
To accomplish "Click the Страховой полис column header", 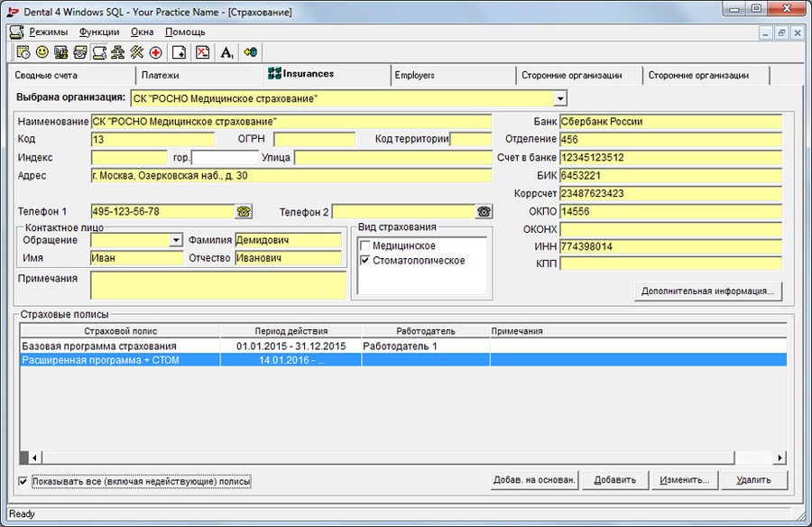I will click(120, 331).
